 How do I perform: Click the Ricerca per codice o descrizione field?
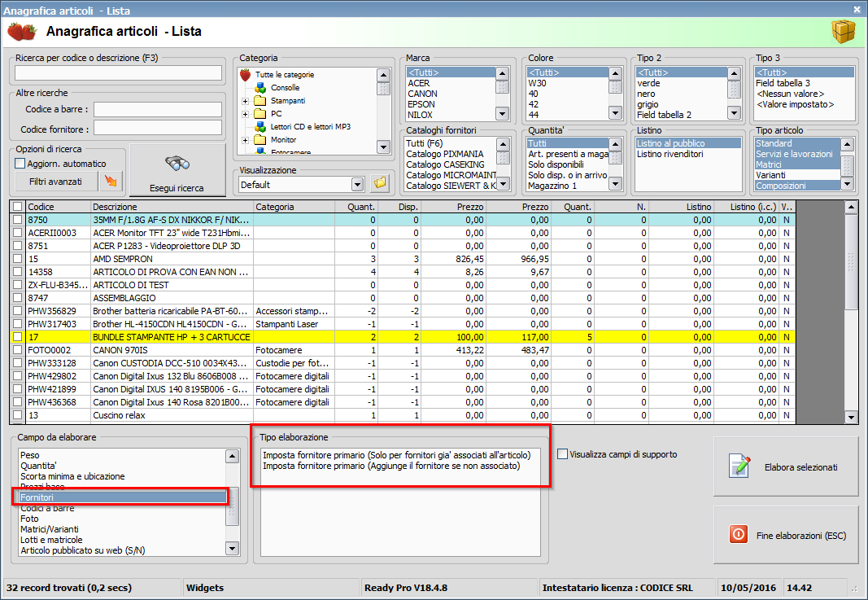click(118, 73)
